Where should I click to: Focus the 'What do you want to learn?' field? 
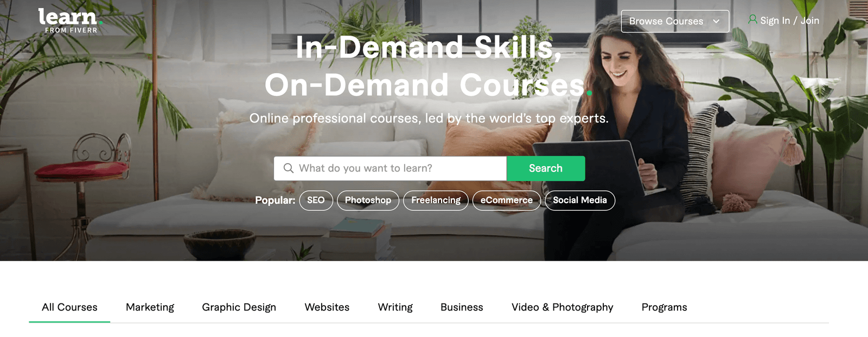pyautogui.click(x=390, y=168)
